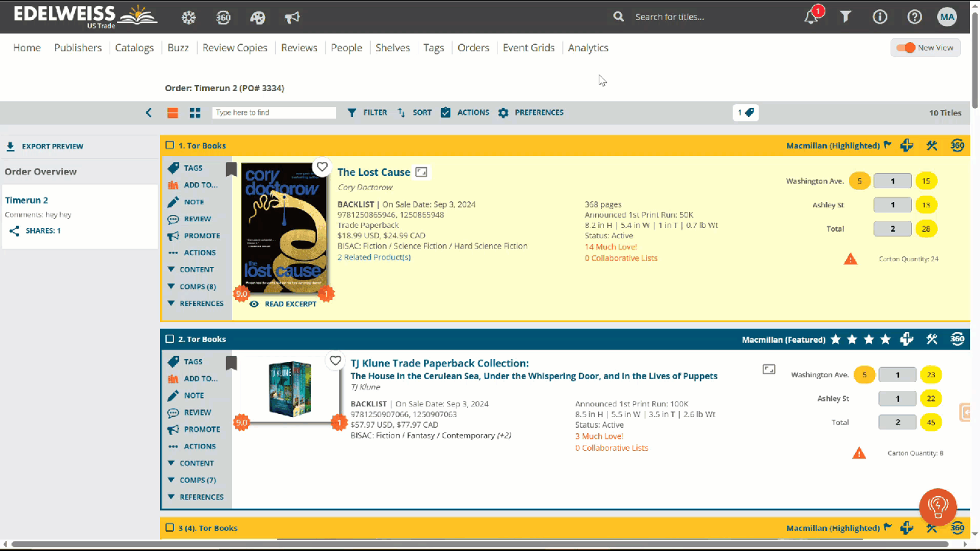The height and width of the screenshot is (551, 980).
Task: Open The Lost Cause title link
Action: point(374,172)
